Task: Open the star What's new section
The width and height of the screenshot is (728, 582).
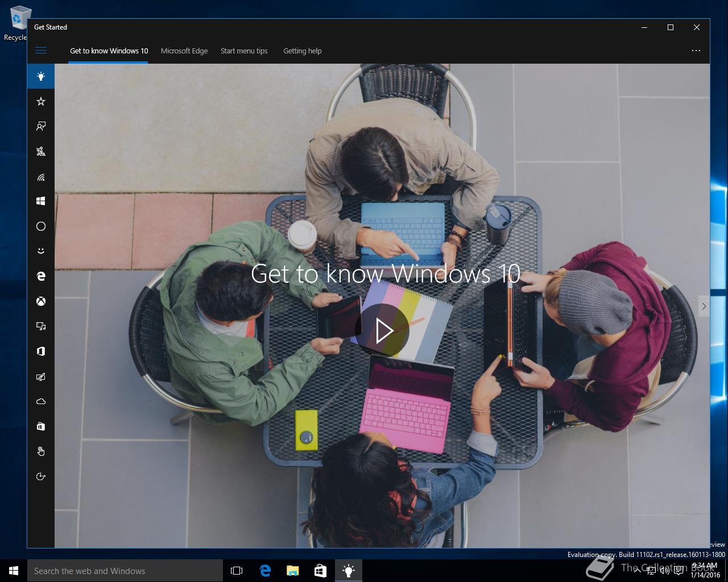Action: pos(41,101)
